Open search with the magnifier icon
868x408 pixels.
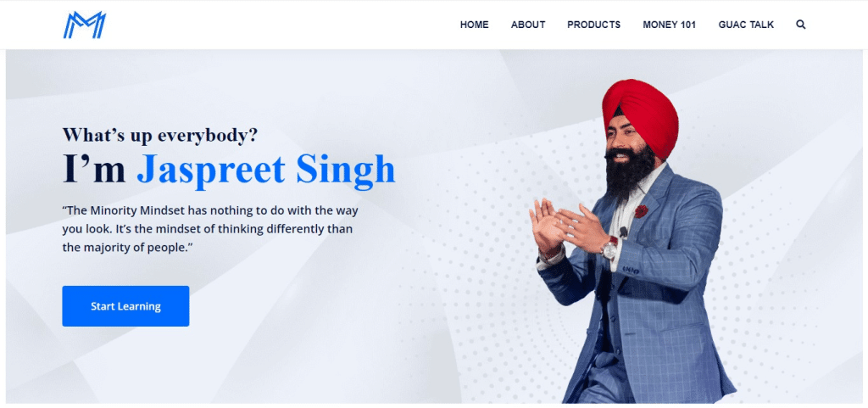pyautogui.click(x=800, y=25)
